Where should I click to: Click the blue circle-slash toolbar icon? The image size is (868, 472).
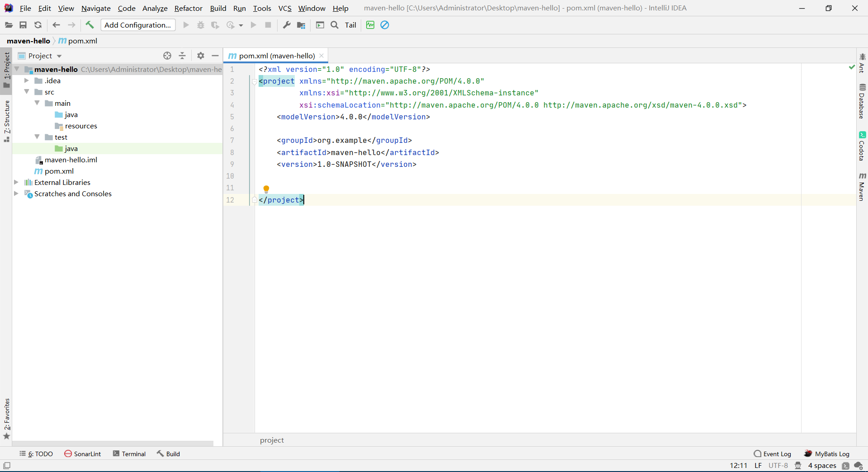(x=385, y=25)
